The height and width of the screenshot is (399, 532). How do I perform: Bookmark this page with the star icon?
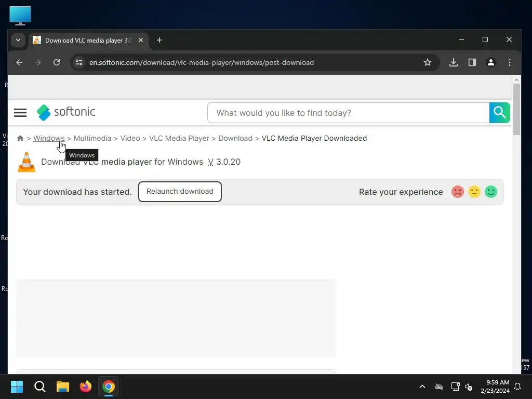428,62
